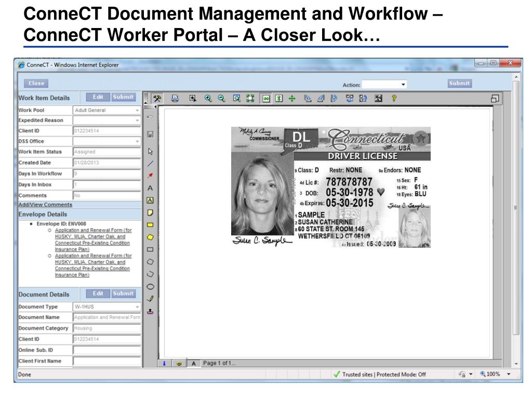Click the 'A' tab beside Page 1 of 1
Image resolution: width=532 pixels, height=399 pixels.
click(193, 363)
